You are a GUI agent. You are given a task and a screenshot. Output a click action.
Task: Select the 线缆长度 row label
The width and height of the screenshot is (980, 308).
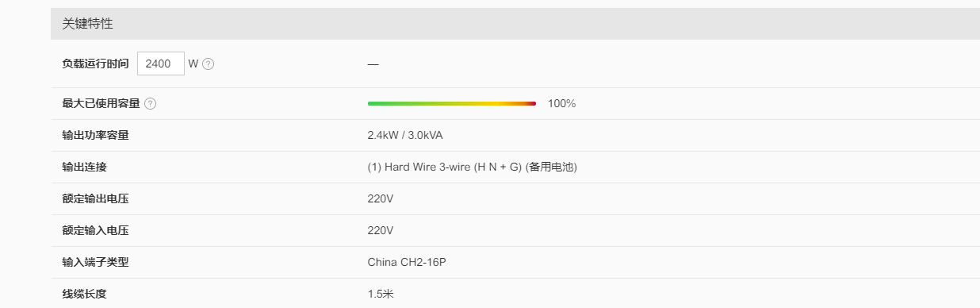pyautogui.click(x=84, y=295)
